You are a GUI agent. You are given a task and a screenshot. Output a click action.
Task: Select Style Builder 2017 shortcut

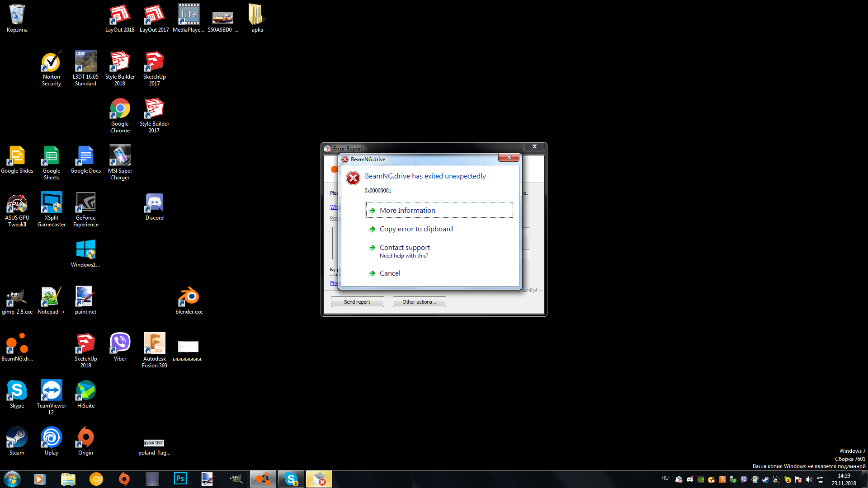[154, 116]
